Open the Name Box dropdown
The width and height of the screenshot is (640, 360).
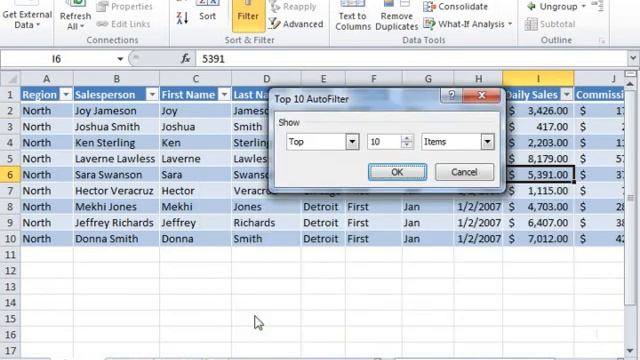click(x=120, y=59)
